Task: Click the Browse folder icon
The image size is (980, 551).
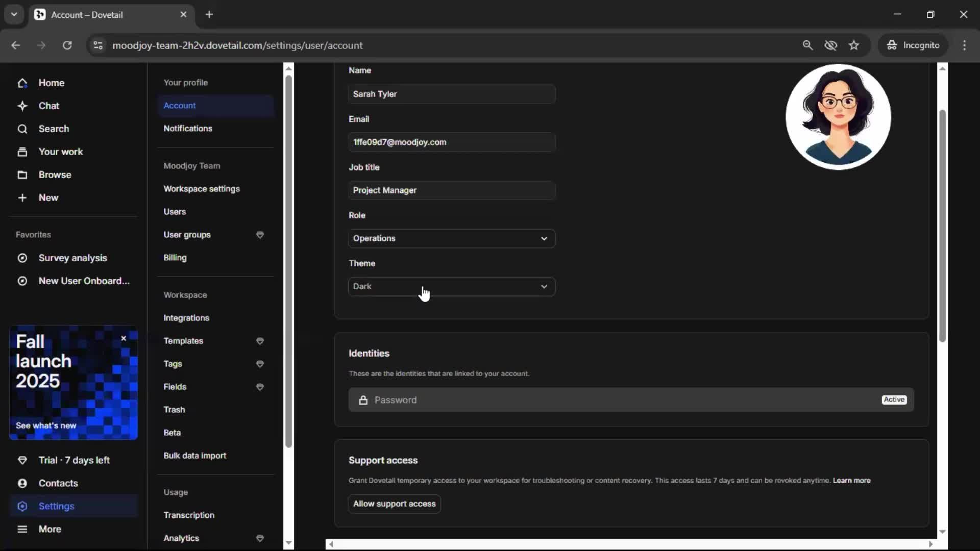Action: [22, 174]
